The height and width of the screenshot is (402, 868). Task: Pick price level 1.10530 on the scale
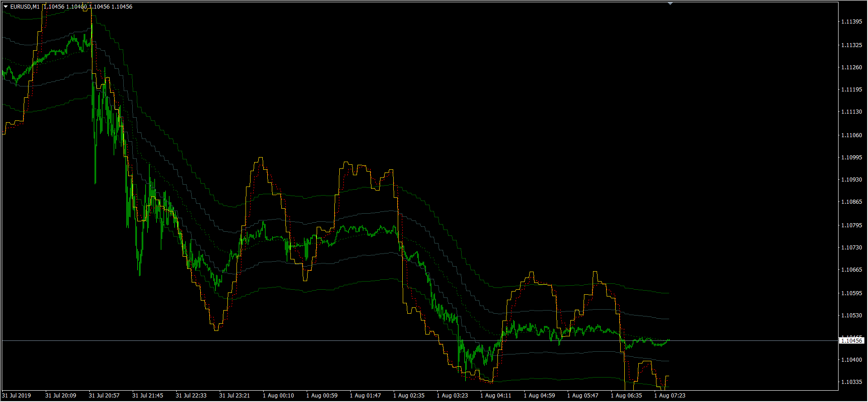(851, 316)
